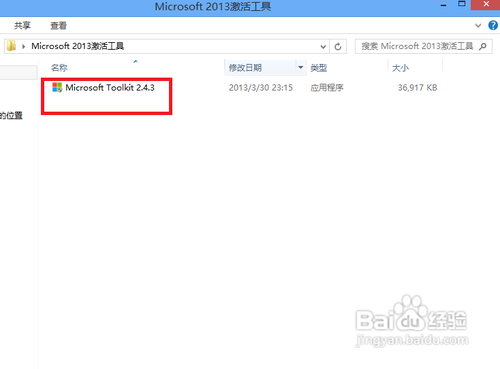Open the blue Help question-mark icon
The image size is (500, 369).
[493, 25]
